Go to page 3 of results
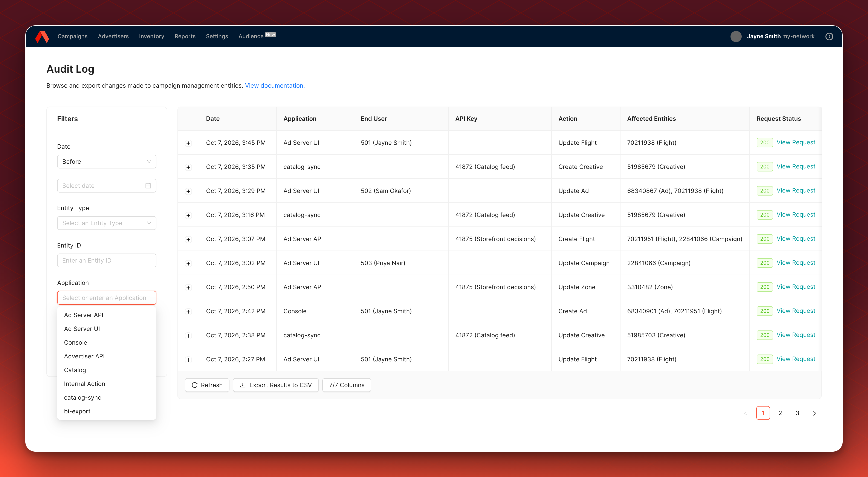The width and height of the screenshot is (868, 477). point(797,413)
